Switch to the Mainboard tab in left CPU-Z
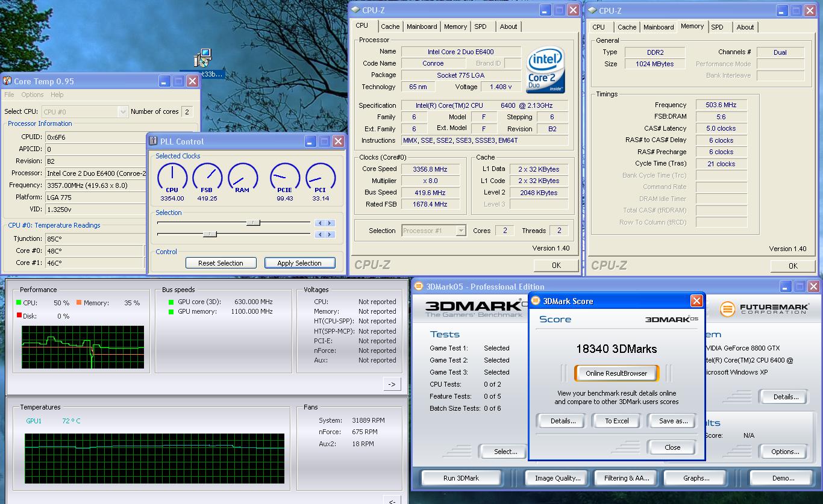Viewport: 823px width, 504px height. pos(422,26)
